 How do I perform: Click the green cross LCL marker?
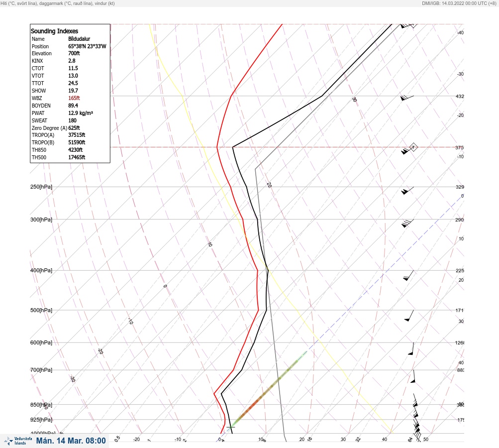point(230,427)
